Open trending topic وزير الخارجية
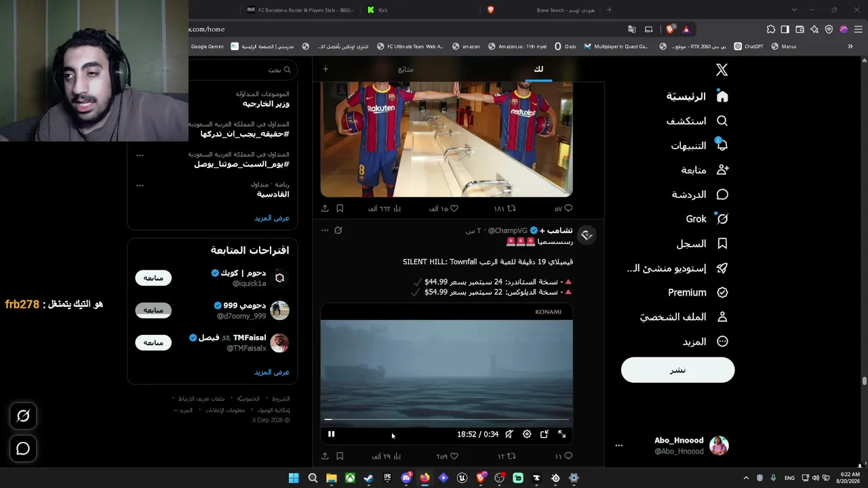This screenshot has width=868, height=488. [x=266, y=104]
